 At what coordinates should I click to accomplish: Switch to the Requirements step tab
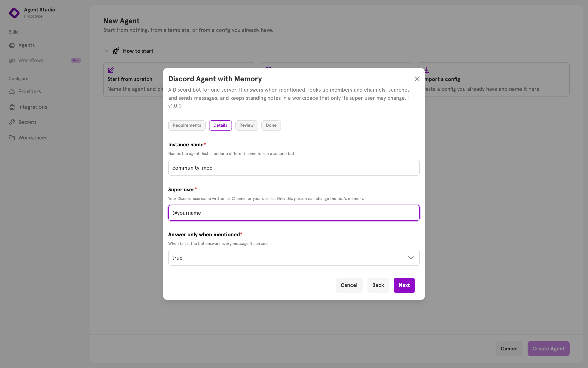tap(187, 125)
